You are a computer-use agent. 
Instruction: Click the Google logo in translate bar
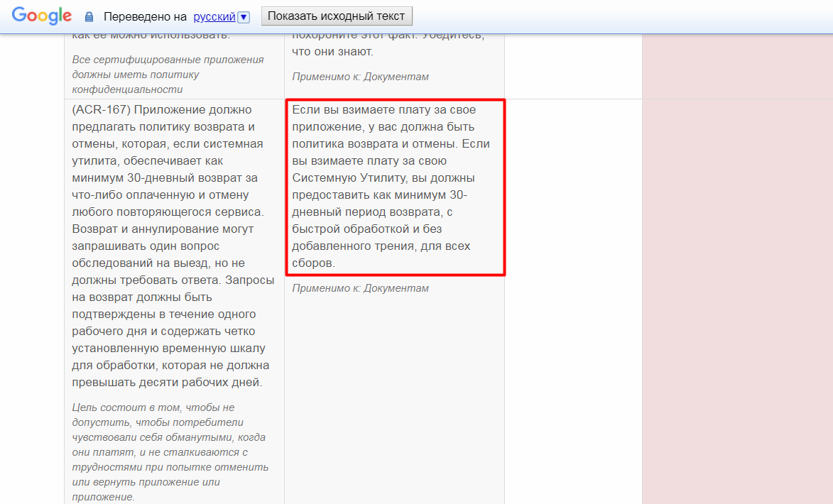click(x=41, y=16)
